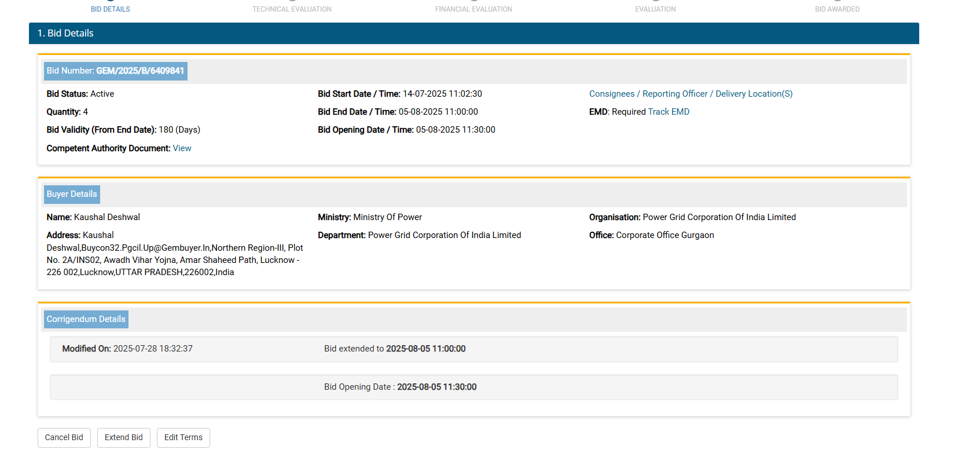Open the Bid Awarded step
This screenshot has height=472, width=980.
point(837,9)
